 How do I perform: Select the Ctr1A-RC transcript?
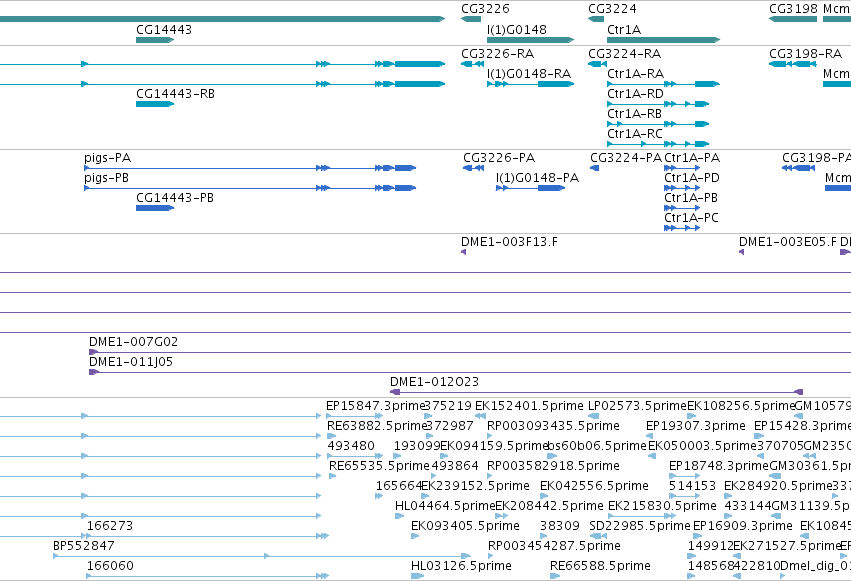click(x=658, y=144)
